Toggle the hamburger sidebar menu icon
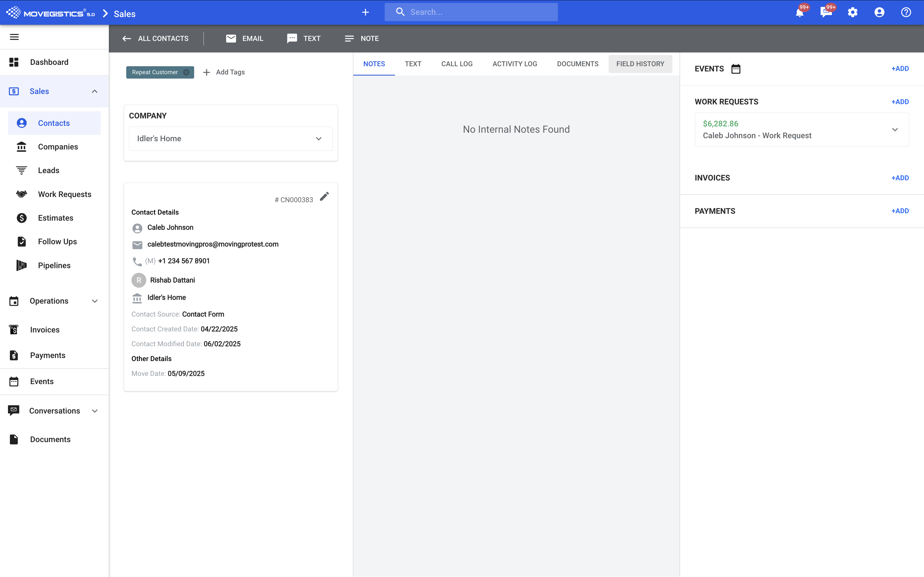 point(14,37)
